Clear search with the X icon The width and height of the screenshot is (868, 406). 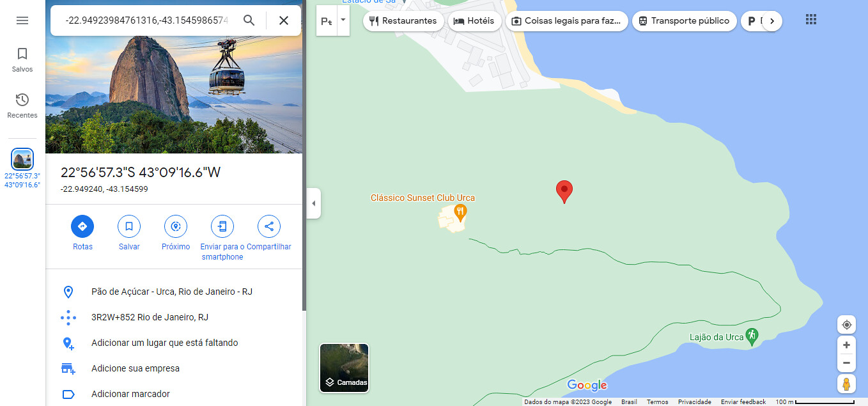tap(284, 20)
